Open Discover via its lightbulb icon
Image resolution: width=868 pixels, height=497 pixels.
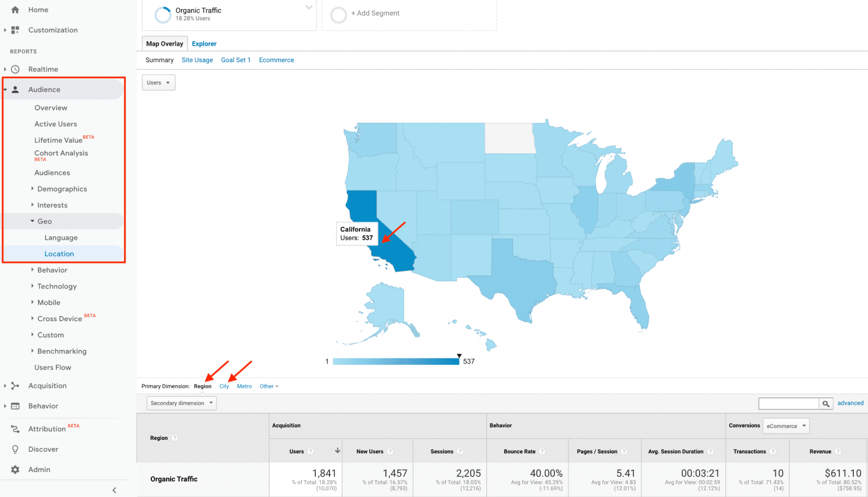pyautogui.click(x=16, y=449)
